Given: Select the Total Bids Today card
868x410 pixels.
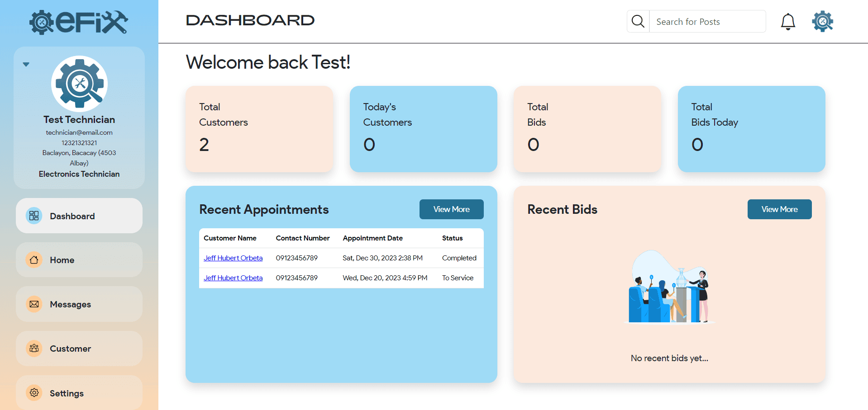Looking at the screenshot, I should click(x=751, y=129).
